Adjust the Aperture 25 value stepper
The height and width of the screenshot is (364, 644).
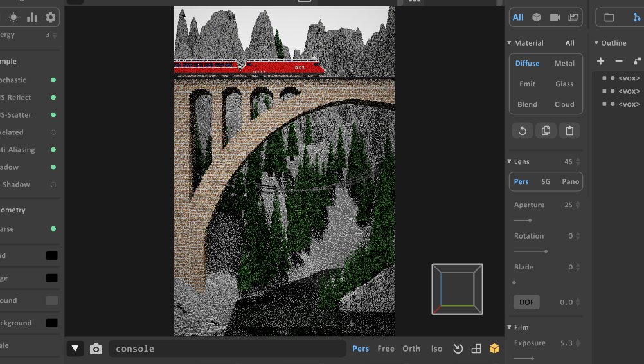pyautogui.click(x=578, y=205)
